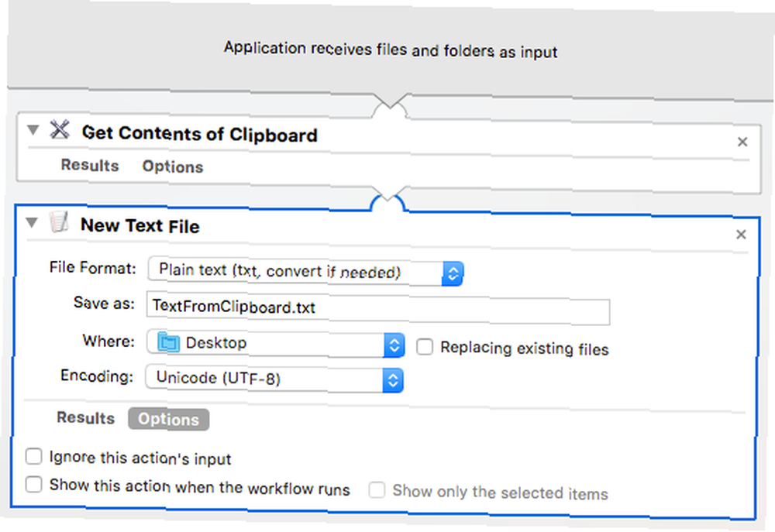This screenshot has height=532, width=775.
Task: Remove the Get Contents of Clipboard action
Action: pos(742,142)
